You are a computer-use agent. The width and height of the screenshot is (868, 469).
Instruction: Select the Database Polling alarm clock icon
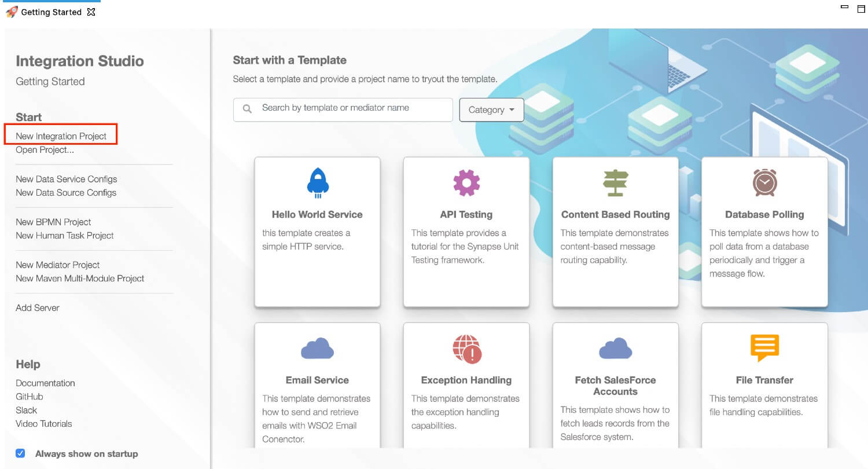(x=764, y=182)
